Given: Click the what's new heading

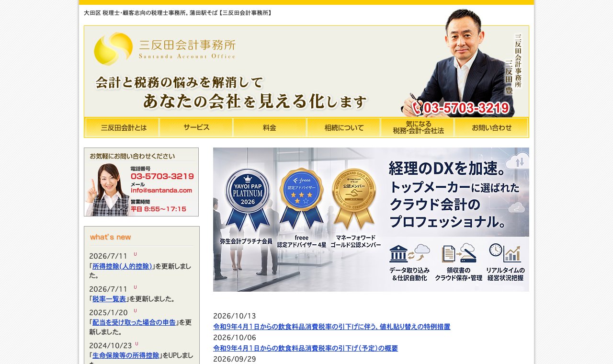Looking at the screenshot, I should tap(110, 237).
